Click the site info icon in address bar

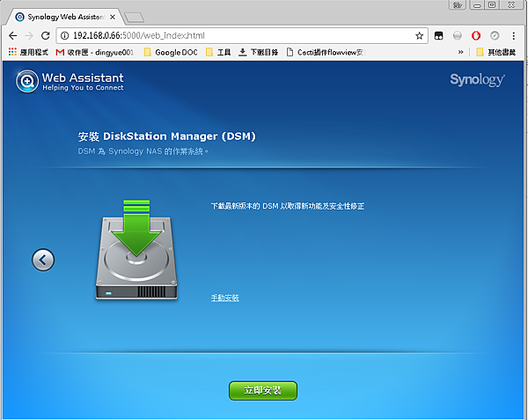(64, 36)
